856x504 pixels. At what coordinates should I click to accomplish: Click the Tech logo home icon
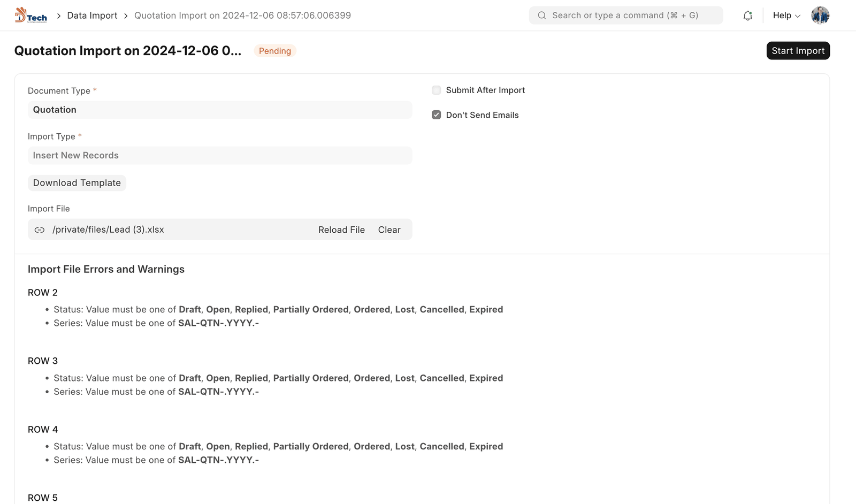[x=31, y=16]
